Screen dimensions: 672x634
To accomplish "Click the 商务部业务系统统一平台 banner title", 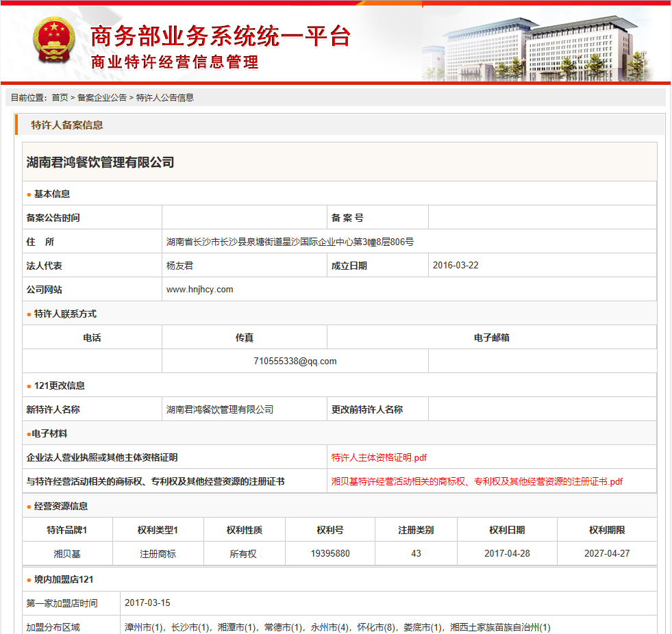I will coord(221,36).
